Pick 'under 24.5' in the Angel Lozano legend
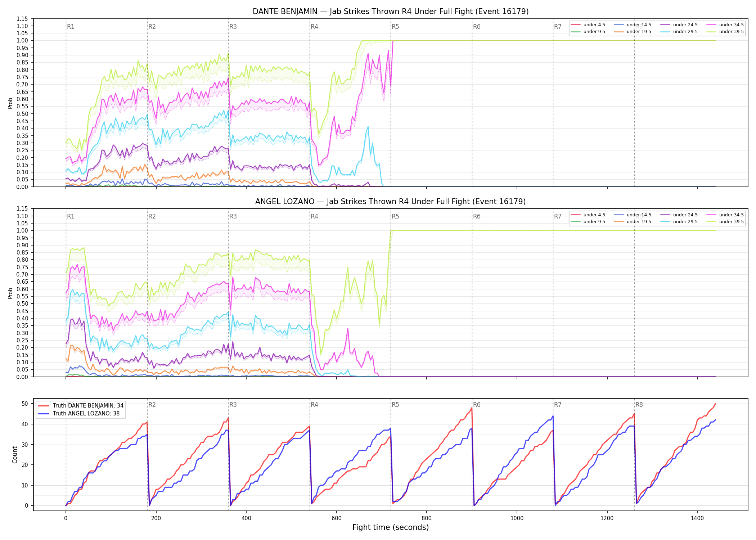This screenshot has width=756, height=540. click(x=679, y=215)
